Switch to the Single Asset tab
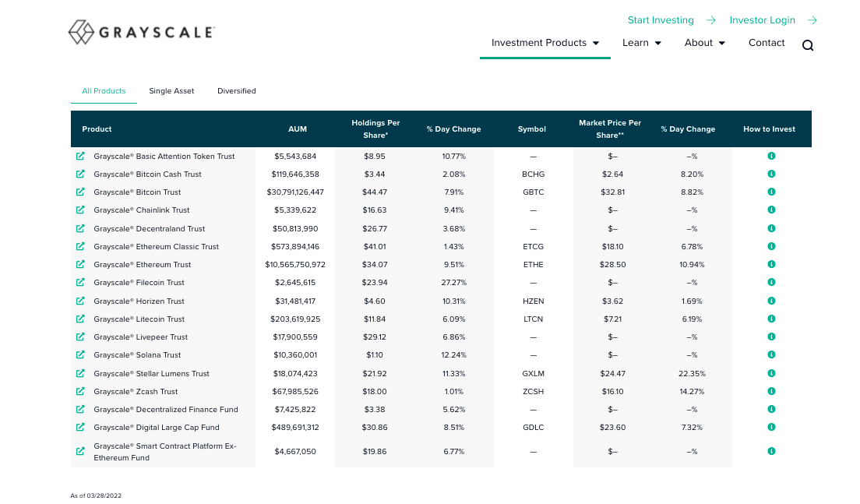 [171, 91]
